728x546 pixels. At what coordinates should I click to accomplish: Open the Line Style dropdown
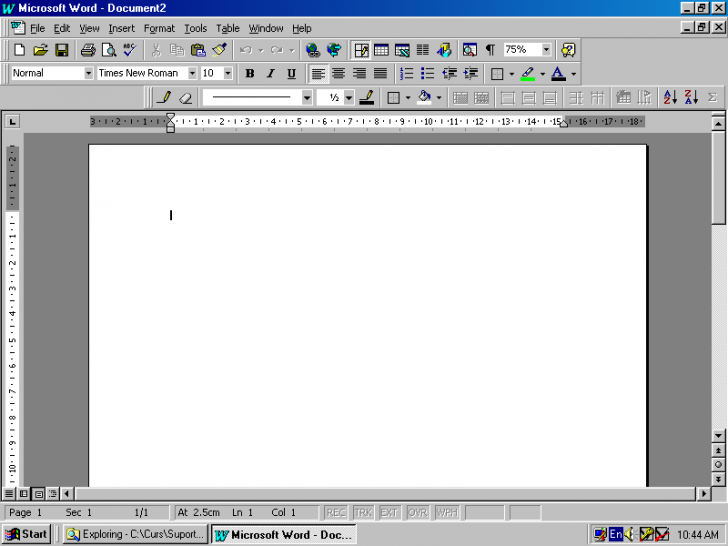(306, 98)
